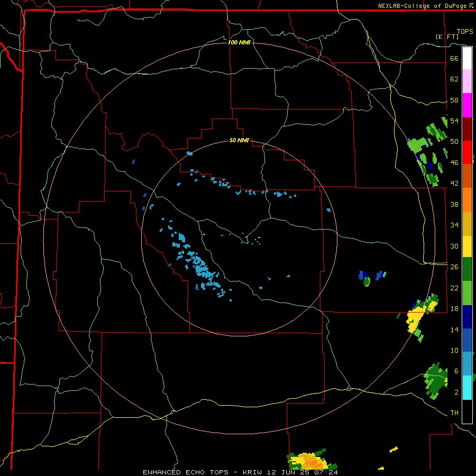476x476 pixels.
Task: Select the medium blue legend swatch
Action: tap(467, 340)
